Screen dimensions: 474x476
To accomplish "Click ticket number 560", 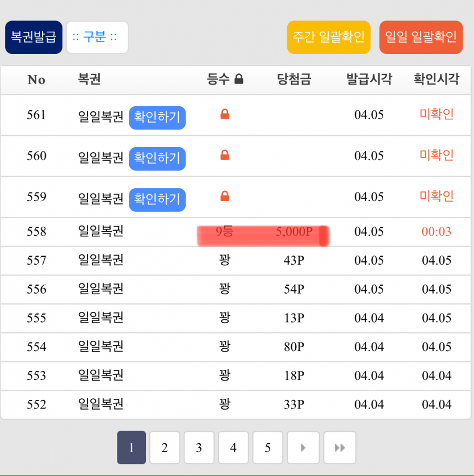I will coord(36,156).
